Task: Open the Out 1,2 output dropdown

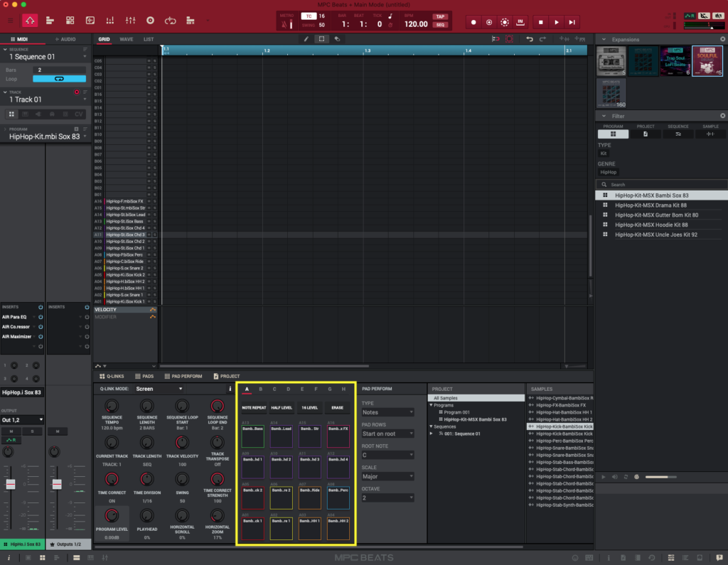Action: [22, 420]
